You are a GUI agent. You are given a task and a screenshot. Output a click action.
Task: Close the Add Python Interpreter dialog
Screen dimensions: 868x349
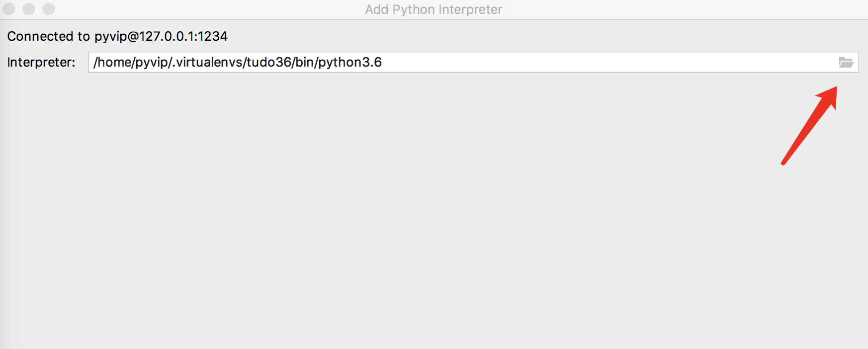pos(9,9)
